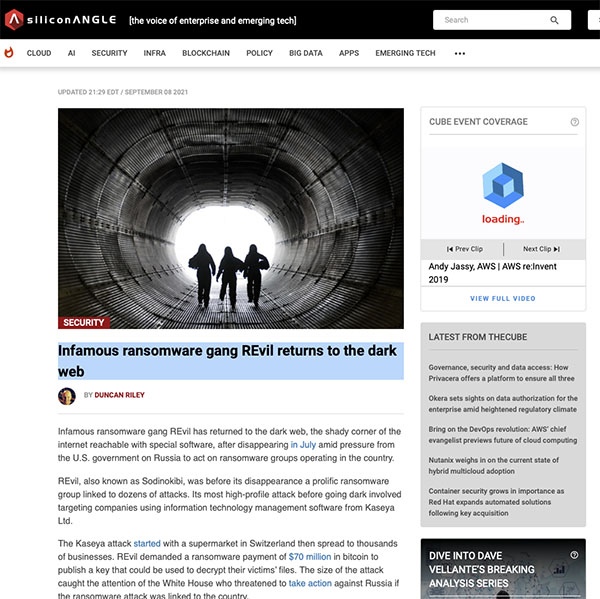
Task: Follow the 'started' link
Action: coord(147,544)
